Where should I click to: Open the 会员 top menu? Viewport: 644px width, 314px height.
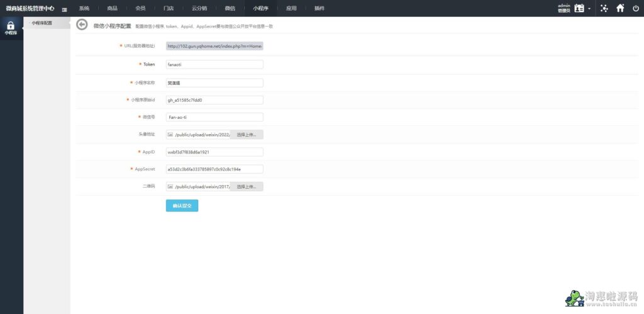pyautogui.click(x=140, y=8)
